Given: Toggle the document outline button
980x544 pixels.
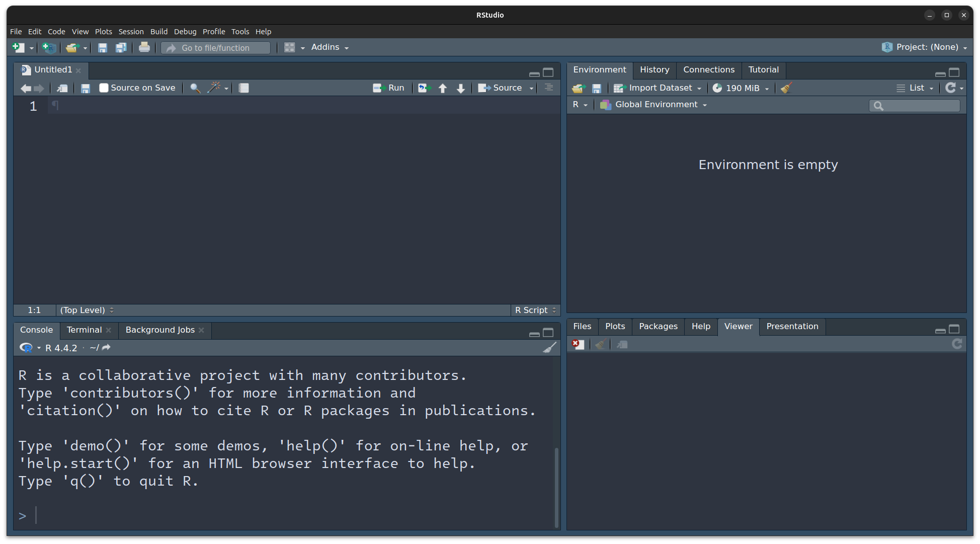Looking at the screenshot, I should click(549, 88).
